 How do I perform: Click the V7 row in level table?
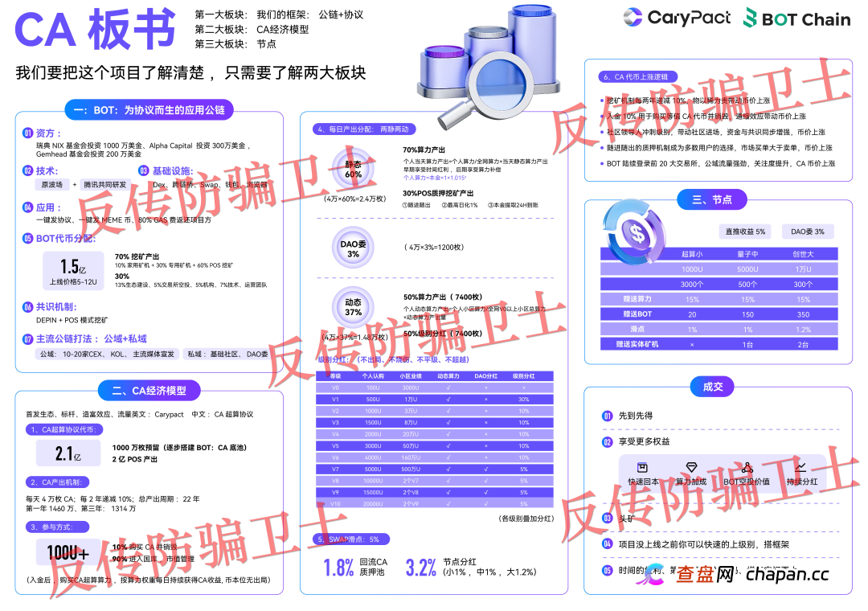coord(435,470)
